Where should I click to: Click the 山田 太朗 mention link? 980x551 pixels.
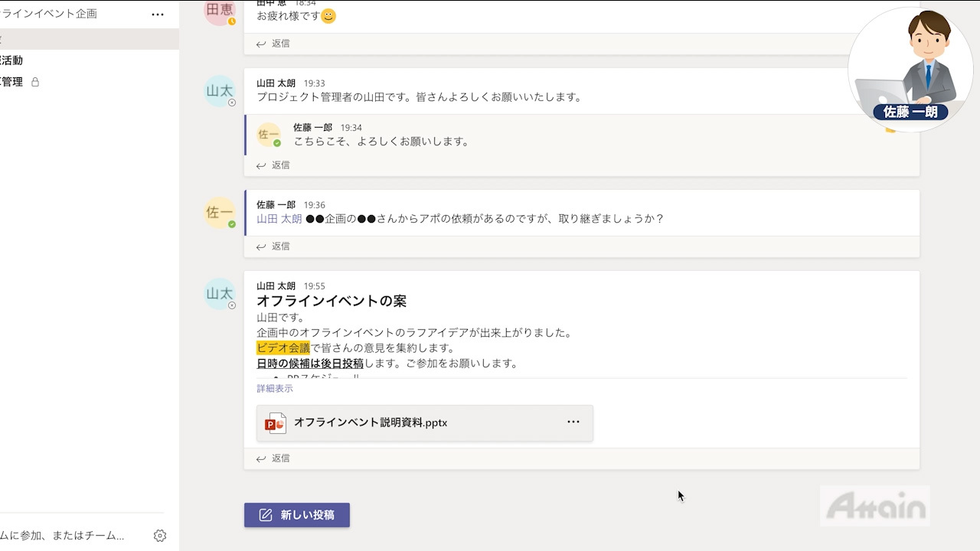click(x=279, y=219)
